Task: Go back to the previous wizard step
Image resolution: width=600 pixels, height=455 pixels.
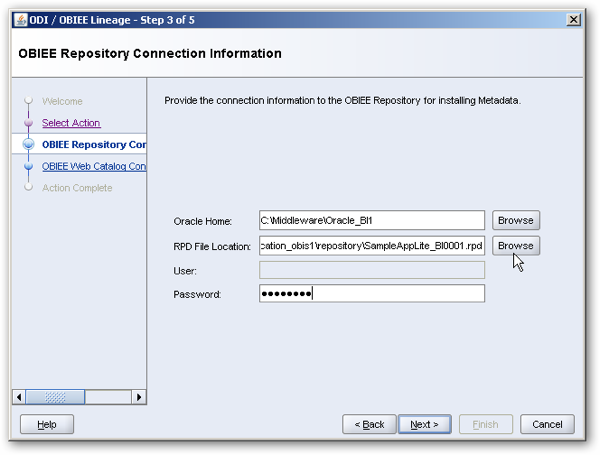Action: [x=369, y=424]
